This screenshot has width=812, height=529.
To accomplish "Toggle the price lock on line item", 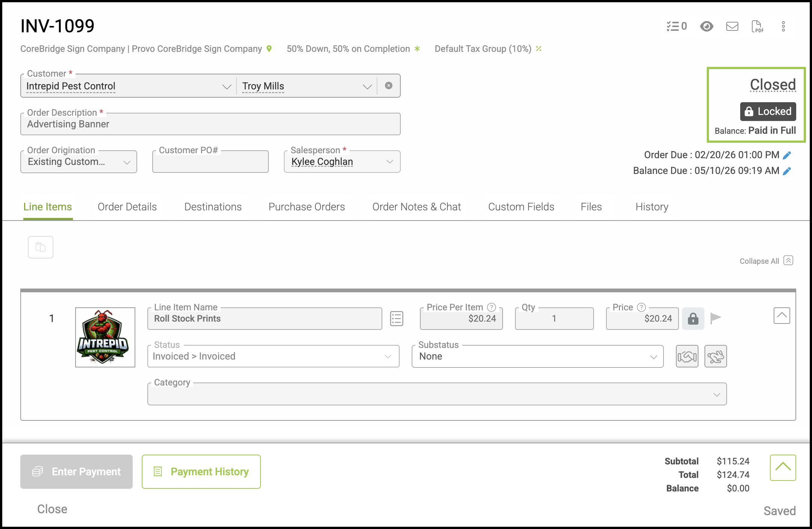I will [x=693, y=319].
